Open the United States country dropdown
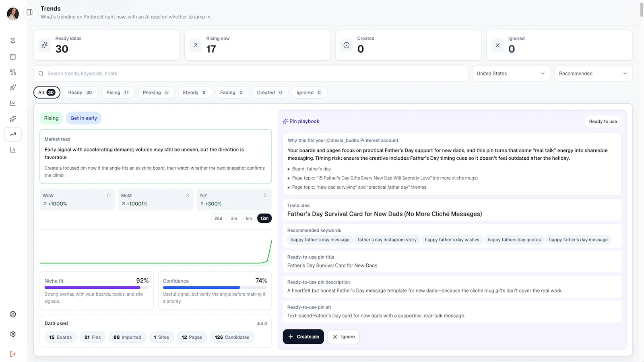This screenshot has width=644, height=362. coord(511,74)
